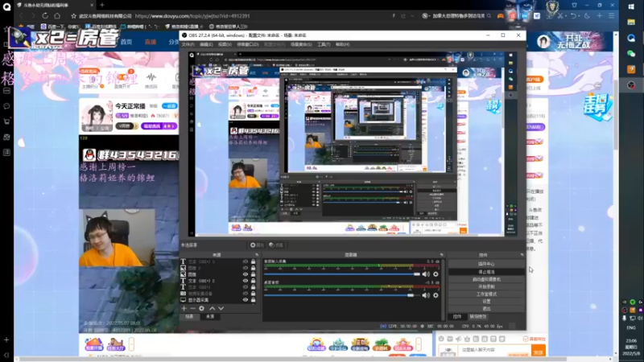Open settings gear for 桌面音频 channel
The image size is (644, 362).
click(436, 295)
